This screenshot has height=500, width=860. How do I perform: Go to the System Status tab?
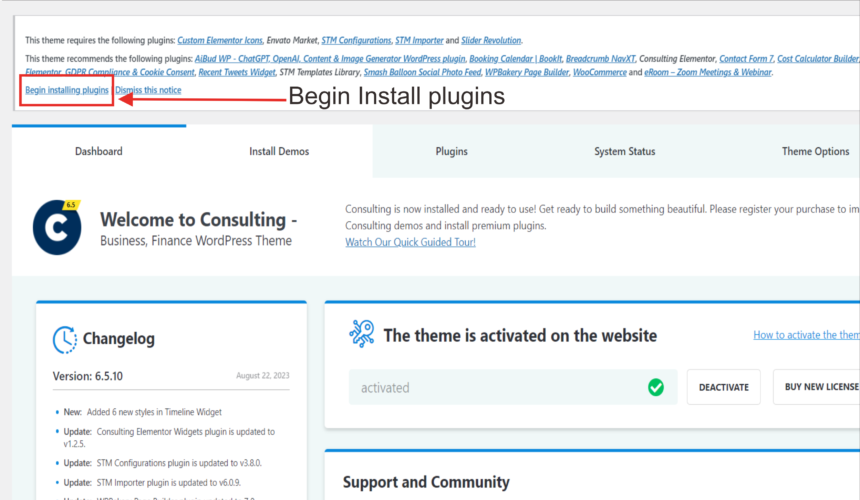(x=624, y=151)
